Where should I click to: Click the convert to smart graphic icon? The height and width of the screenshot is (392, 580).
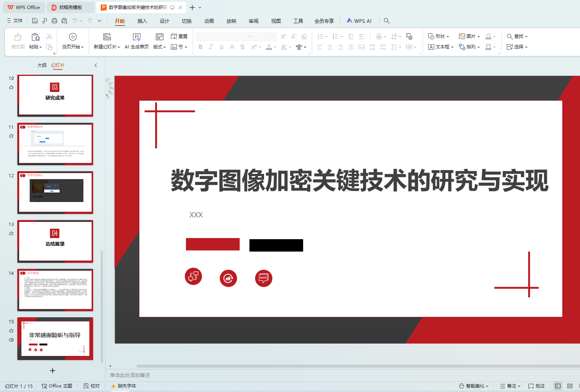pyautogui.click(x=409, y=36)
